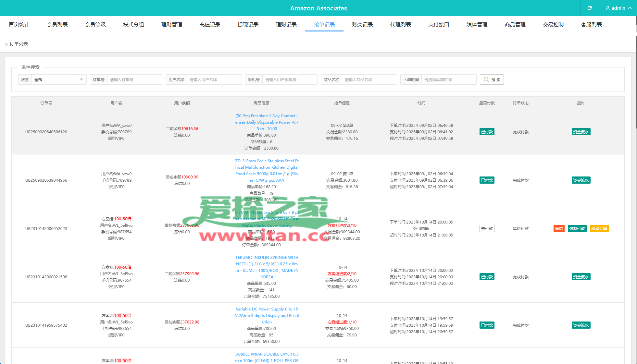Open the BUBBLE WRAP DOUBLE LAYER link

[x=267, y=358]
